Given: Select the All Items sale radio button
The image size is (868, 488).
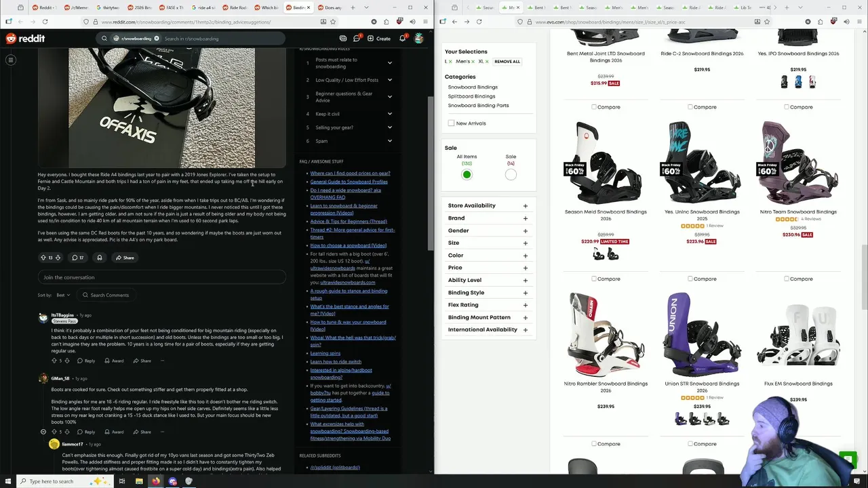Looking at the screenshot, I should click(x=467, y=175).
